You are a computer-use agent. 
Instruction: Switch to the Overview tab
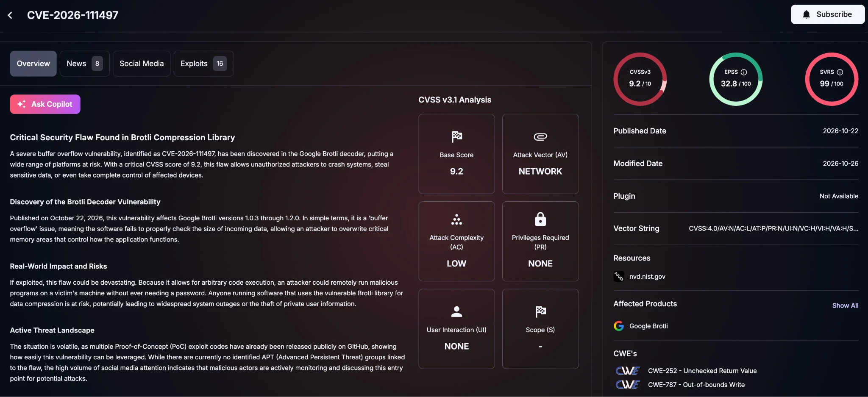point(33,64)
